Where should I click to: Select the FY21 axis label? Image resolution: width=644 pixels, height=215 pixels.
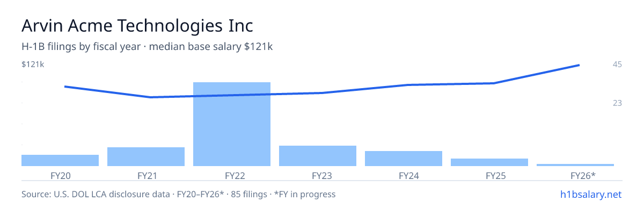(x=146, y=175)
